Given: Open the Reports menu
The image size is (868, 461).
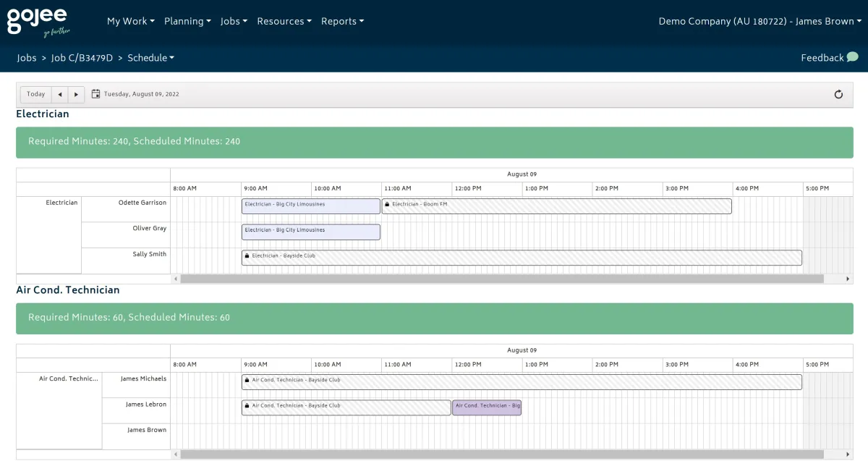Looking at the screenshot, I should 342,21.
